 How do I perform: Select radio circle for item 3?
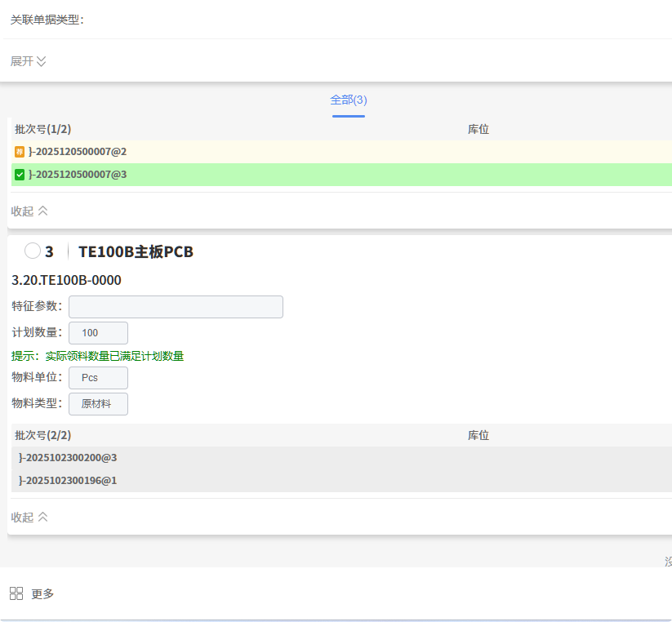click(x=33, y=251)
